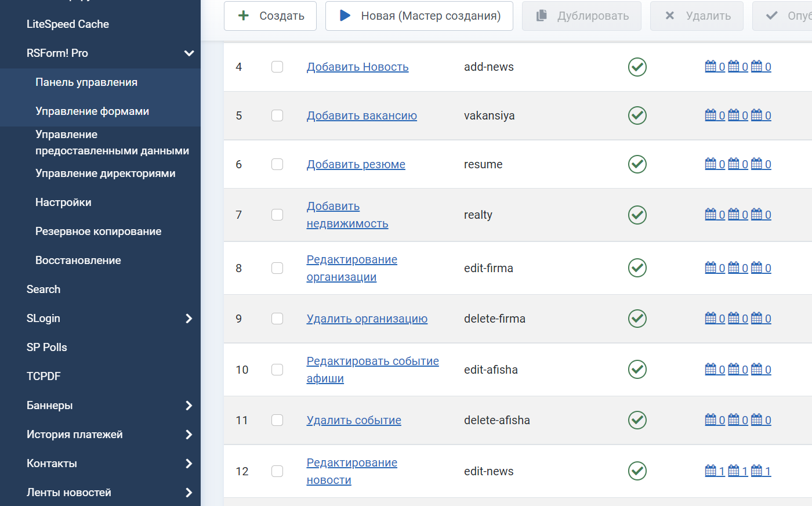Image resolution: width=812 pixels, height=506 pixels.
Task: Check the box for Добавить Новость row
Action: point(277,67)
